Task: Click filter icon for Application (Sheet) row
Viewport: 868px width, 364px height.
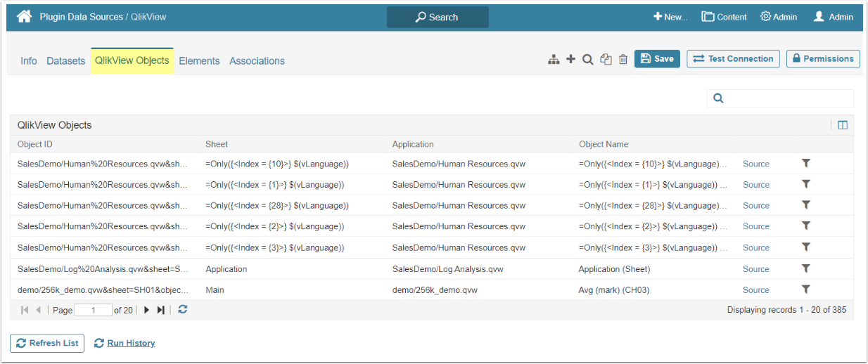Action: click(806, 268)
